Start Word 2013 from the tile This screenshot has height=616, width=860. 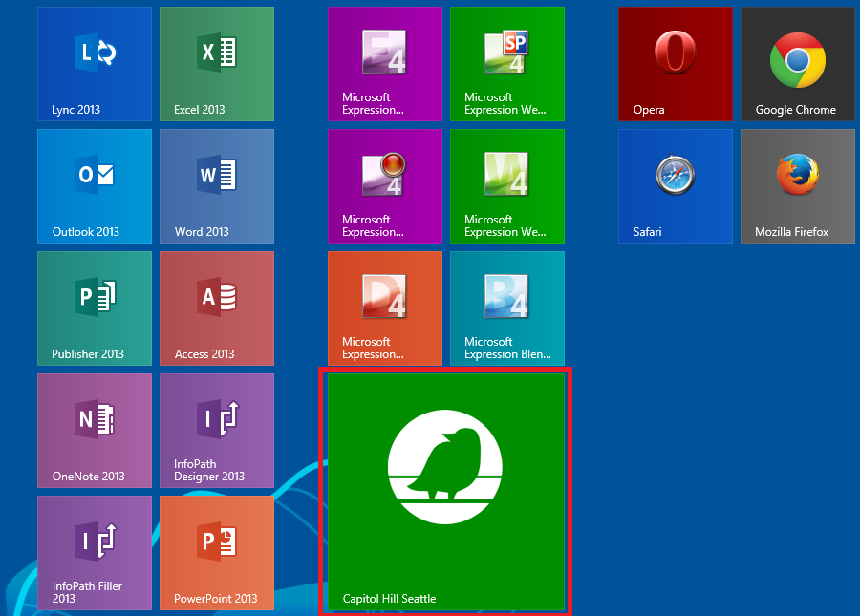pos(217,186)
